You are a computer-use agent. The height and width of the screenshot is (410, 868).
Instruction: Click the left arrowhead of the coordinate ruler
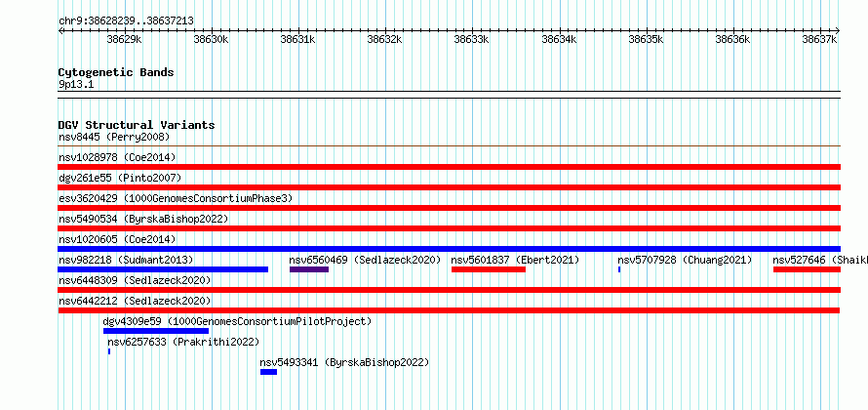click(60, 30)
